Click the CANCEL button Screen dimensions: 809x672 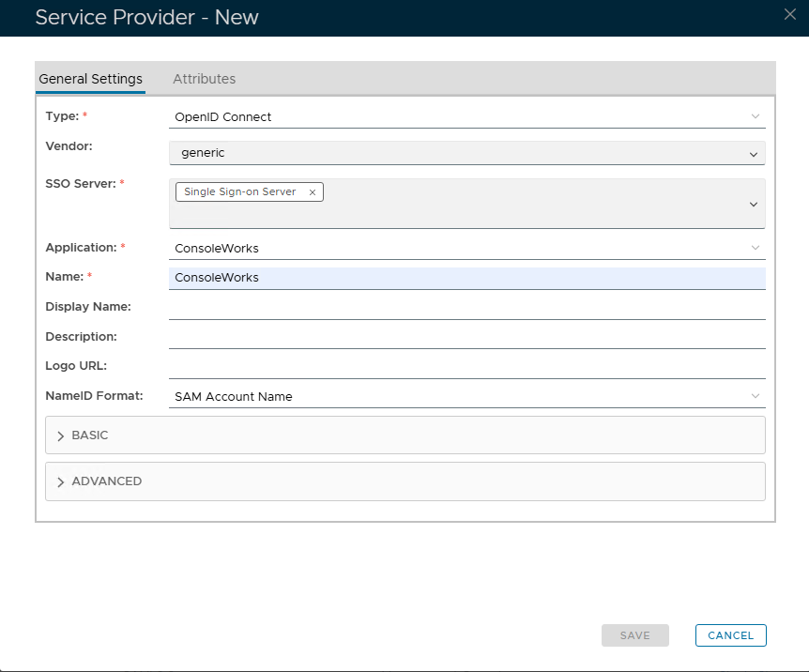[730, 635]
